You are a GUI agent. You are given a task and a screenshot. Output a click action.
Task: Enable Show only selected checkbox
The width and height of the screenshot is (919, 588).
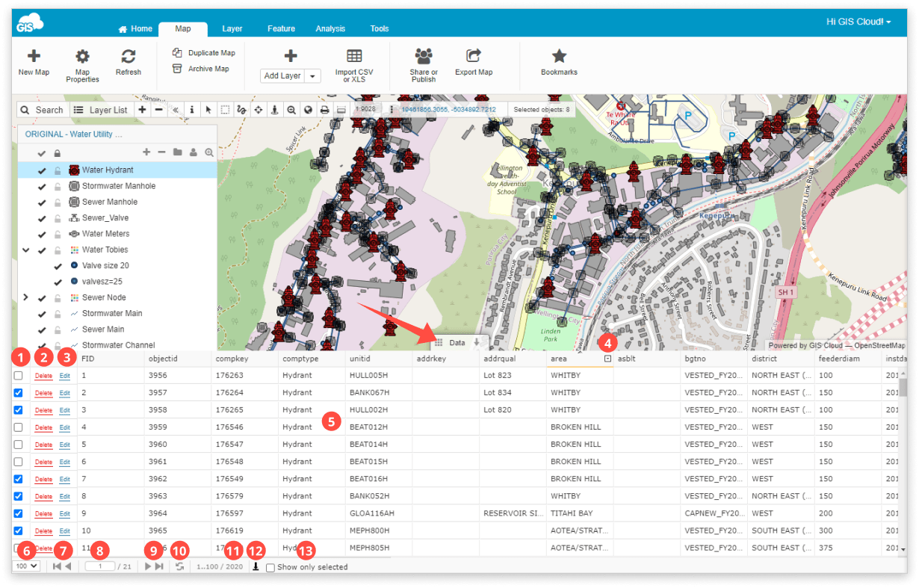click(270, 567)
